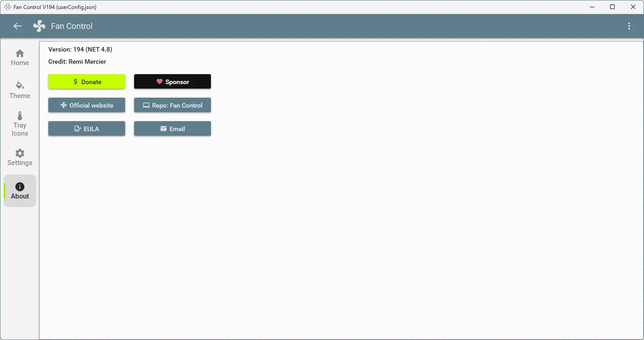
Task: Open the Theme section
Action: [20, 90]
